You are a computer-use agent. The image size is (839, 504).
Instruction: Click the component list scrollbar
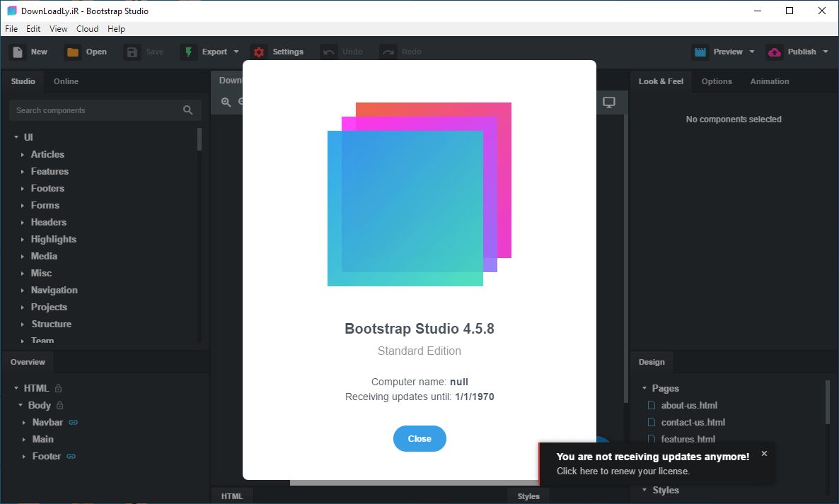coord(199,139)
